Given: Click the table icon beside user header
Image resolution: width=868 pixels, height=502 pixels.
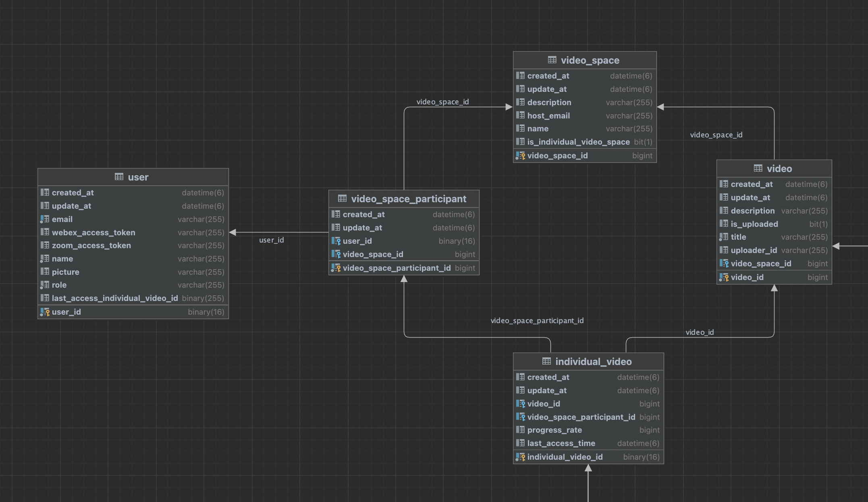Looking at the screenshot, I should click(x=119, y=177).
